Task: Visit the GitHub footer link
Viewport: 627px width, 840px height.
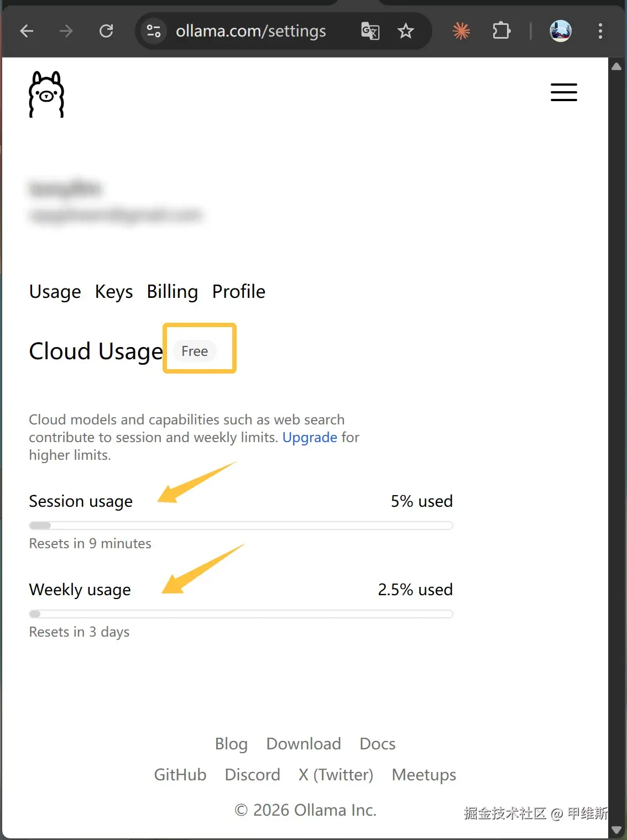Action: 180,775
